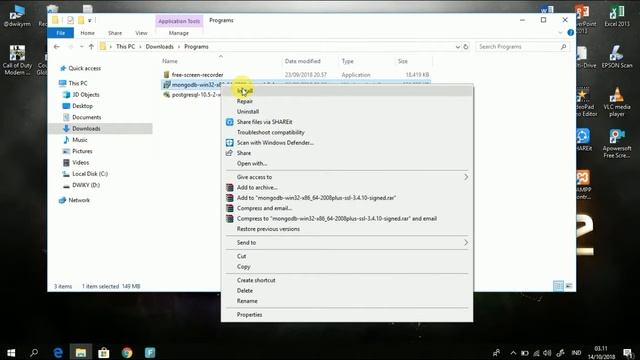640x360 pixels.
Task: Open Quick access in navigation pane
Action: click(84, 69)
